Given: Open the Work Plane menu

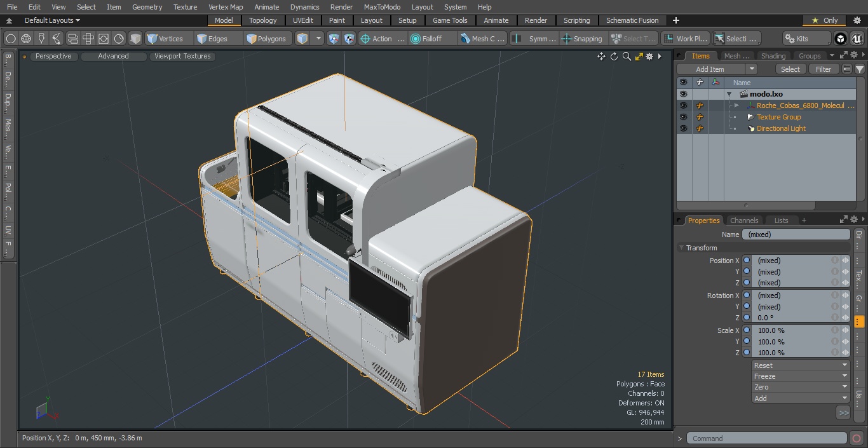Looking at the screenshot, I should point(685,39).
